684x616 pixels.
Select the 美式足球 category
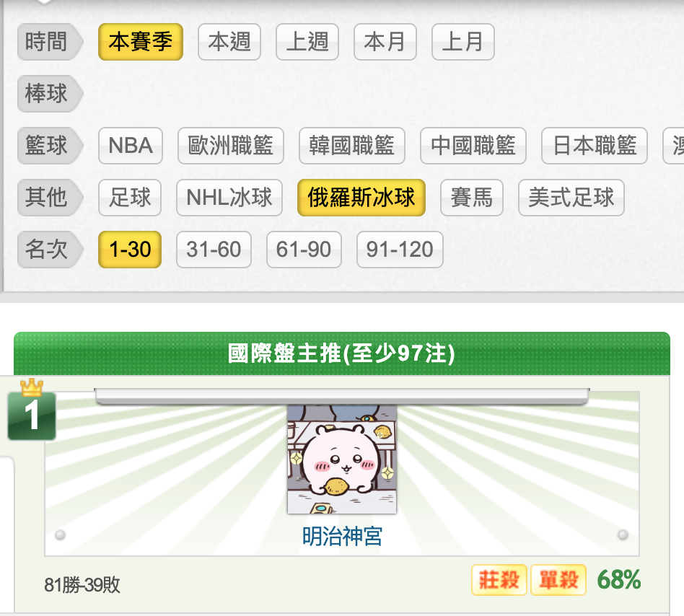[x=571, y=198]
